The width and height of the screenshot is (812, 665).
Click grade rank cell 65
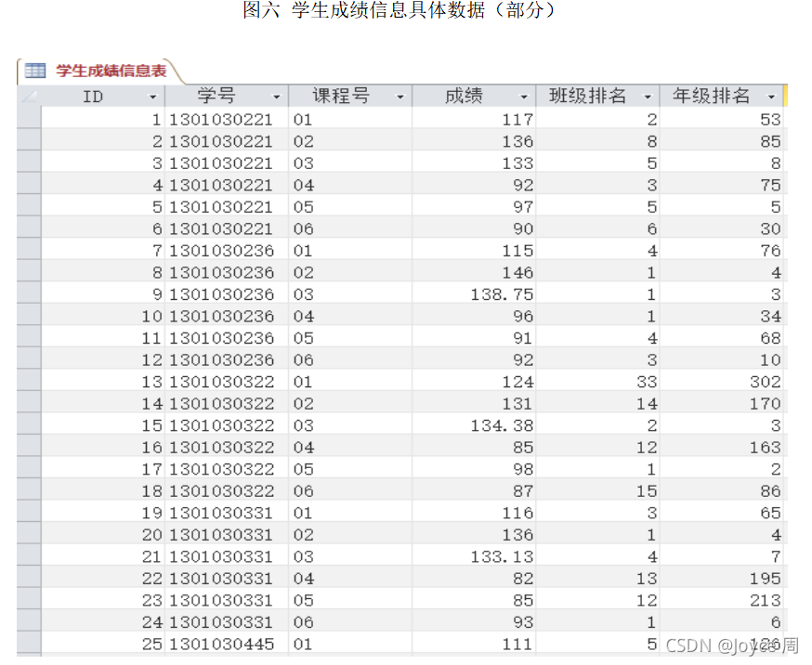[x=722, y=512]
